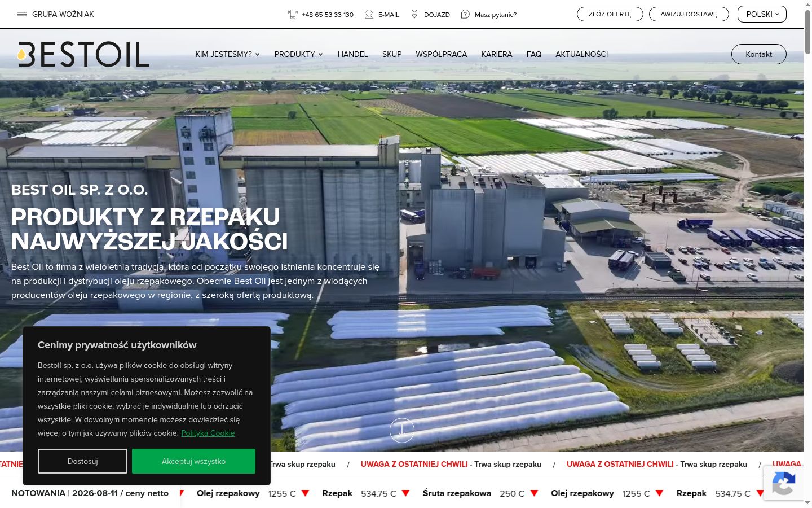Click Dostosuj in cookie dialog
Viewport: 812px width, 508px height.
[82, 461]
